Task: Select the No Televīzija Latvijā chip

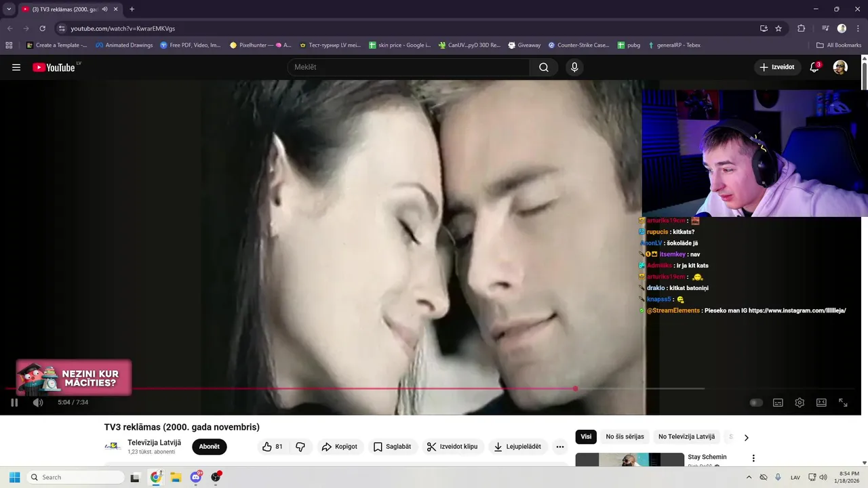Action: point(686,437)
